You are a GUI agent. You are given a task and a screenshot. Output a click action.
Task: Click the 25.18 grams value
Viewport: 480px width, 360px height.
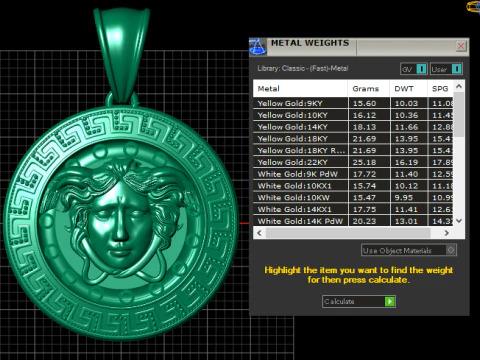[364, 162]
